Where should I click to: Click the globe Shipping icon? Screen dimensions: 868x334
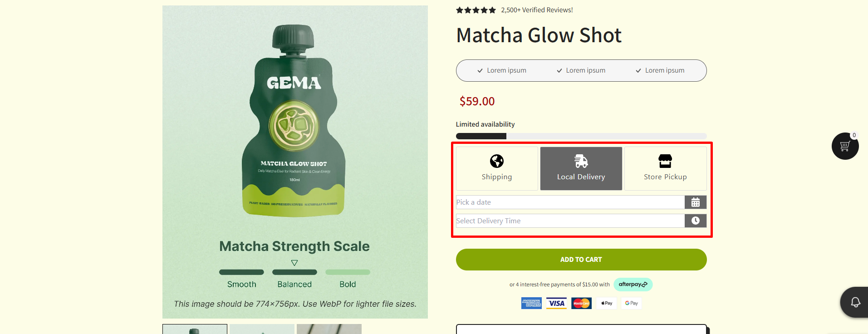(497, 161)
